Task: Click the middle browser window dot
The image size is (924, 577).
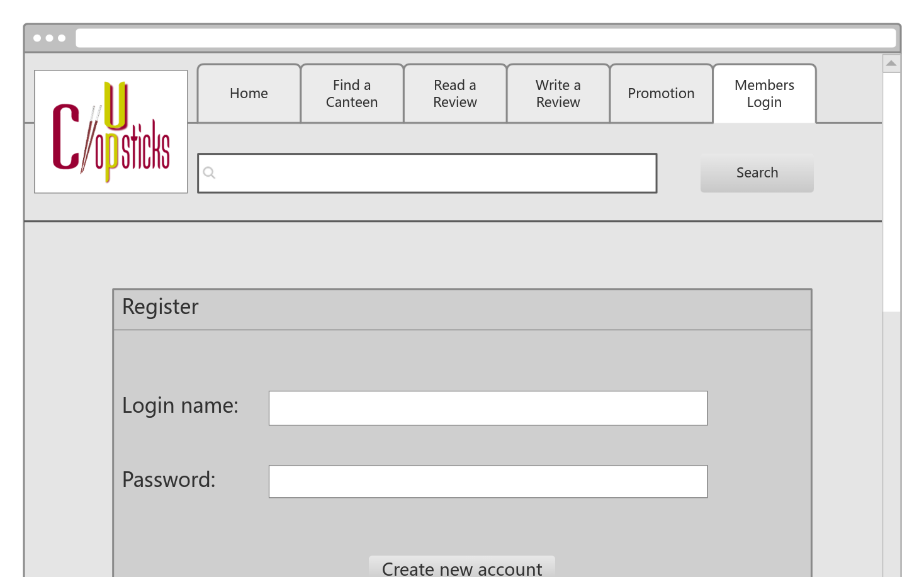Action: click(50, 38)
